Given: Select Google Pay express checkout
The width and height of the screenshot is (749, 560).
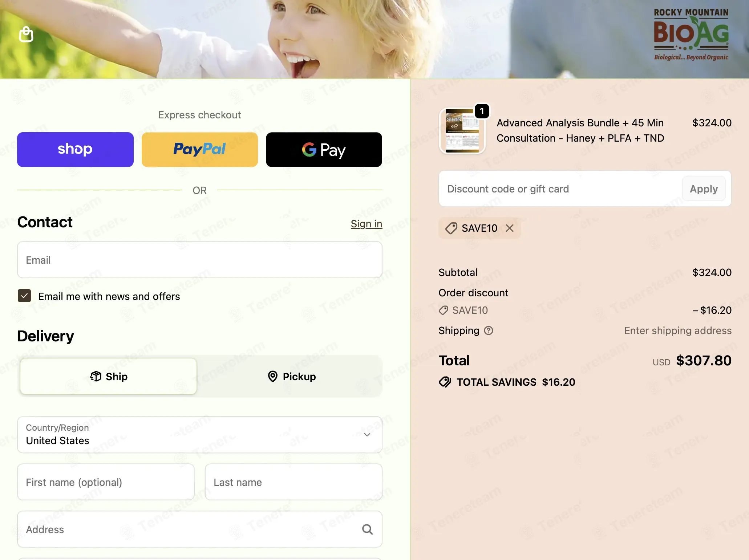Looking at the screenshot, I should tap(324, 150).
